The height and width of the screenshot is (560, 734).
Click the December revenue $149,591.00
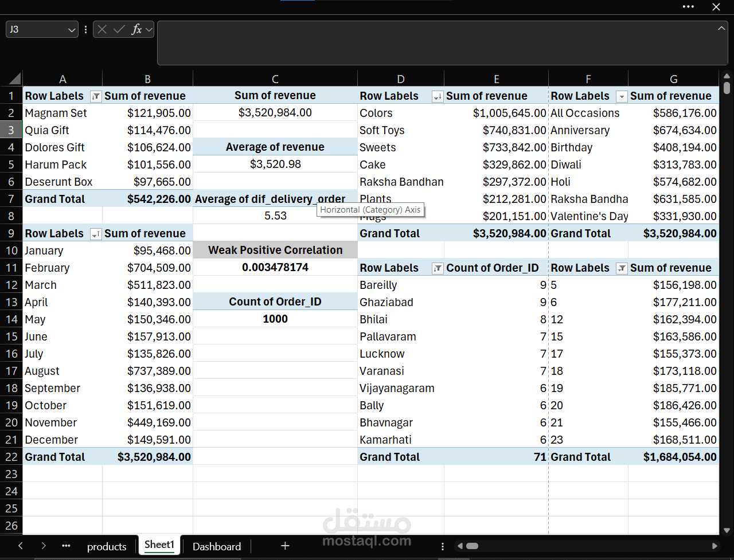(x=148, y=440)
